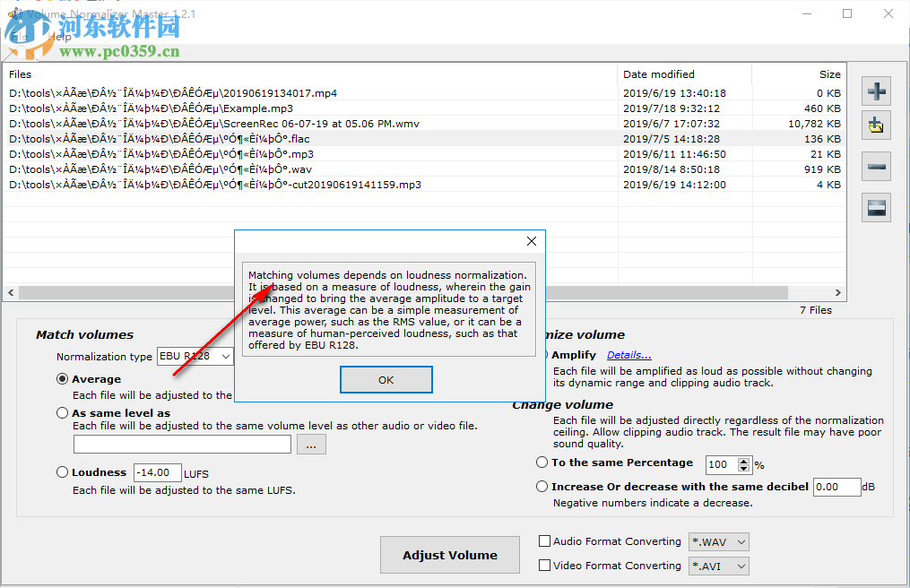Screen dimensions: 910x588
Task: Click the minus icon to remove selected file
Action: (x=876, y=166)
